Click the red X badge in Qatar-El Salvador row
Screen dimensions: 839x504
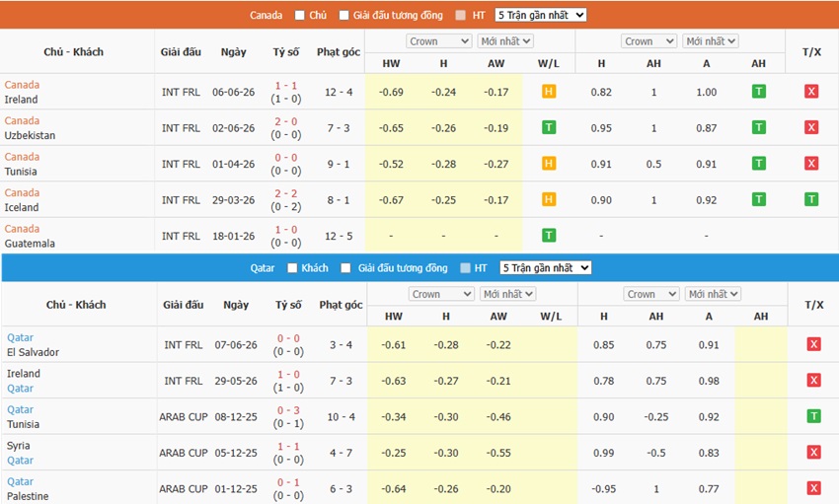tap(814, 344)
